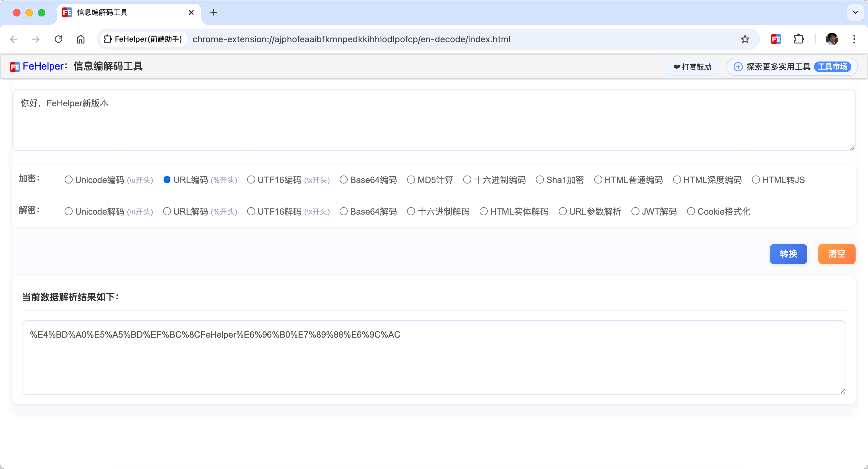Click the 打赏鼓励 button
The image size is (868, 469).
click(692, 67)
